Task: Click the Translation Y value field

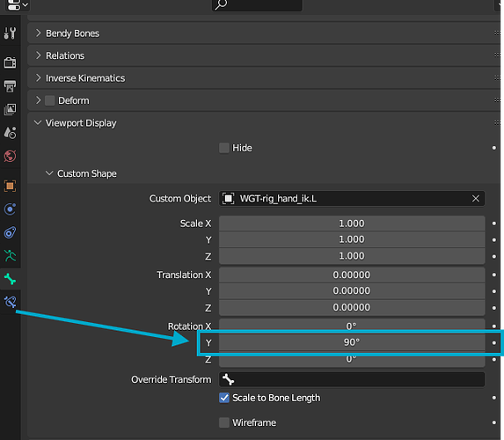Action: pyautogui.click(x=352, y=291)
